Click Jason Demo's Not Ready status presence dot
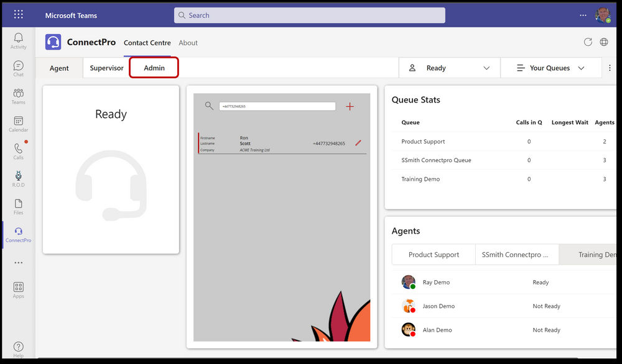This screenshot has width=622, height=364. [x=414, y=310]
